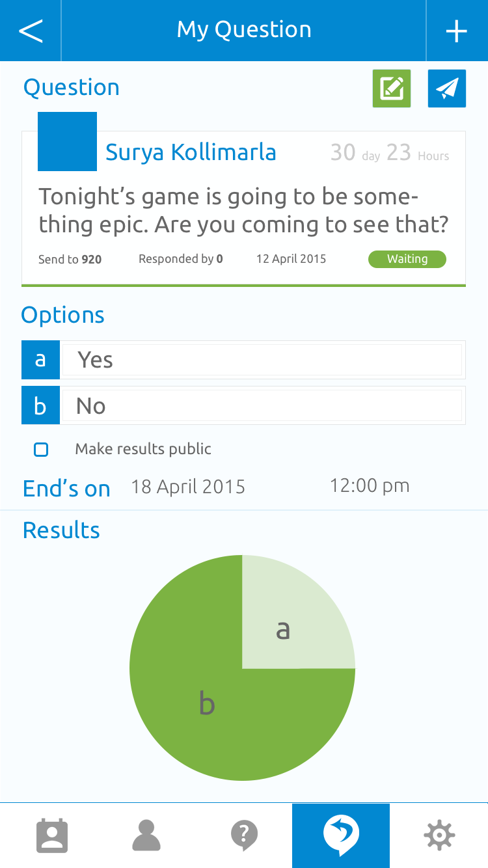Open the edit question pencil icon
488x868 pixels.
[x=391, y=88]
